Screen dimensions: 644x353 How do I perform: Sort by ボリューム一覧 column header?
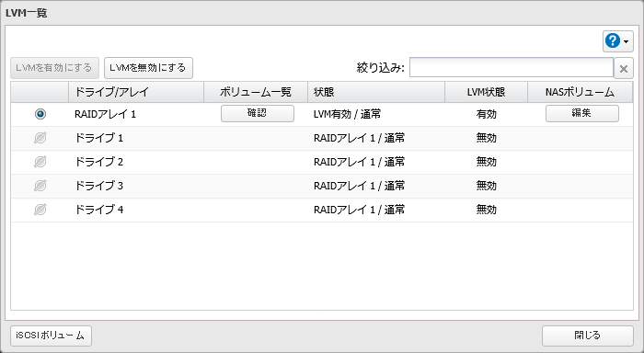[256, 92]
